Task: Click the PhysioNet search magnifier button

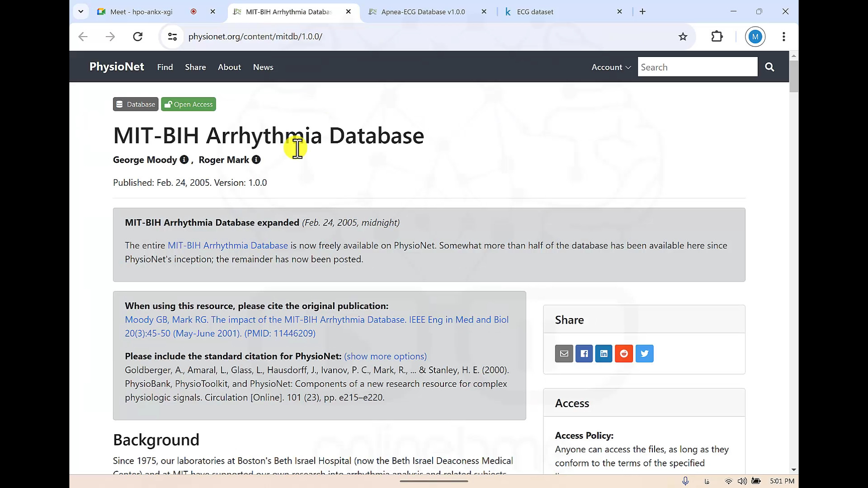Action: (769, 67)
